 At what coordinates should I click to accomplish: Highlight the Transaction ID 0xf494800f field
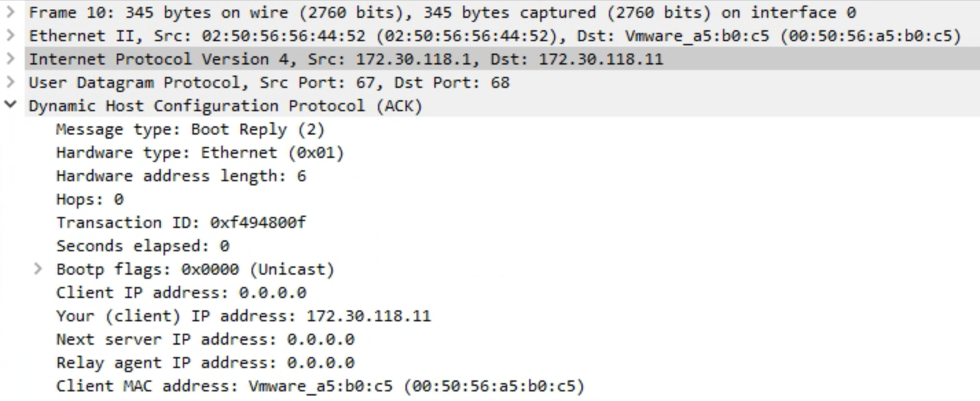click(x=180, y=222)
